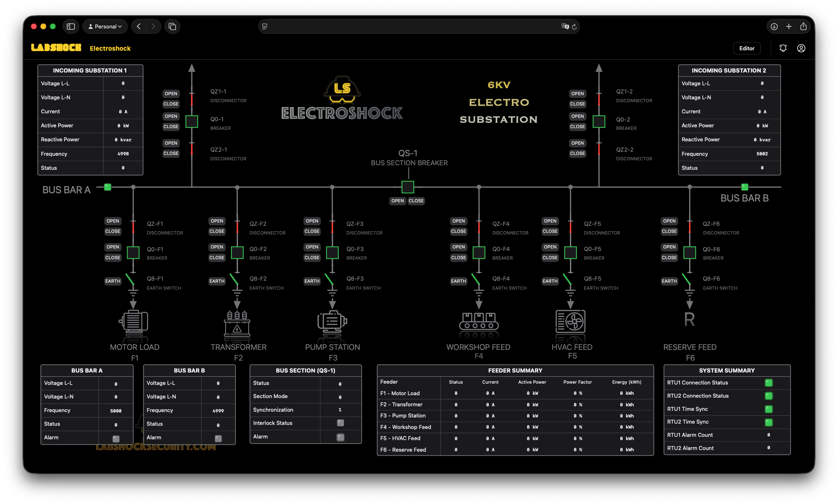Click the Workshop Feed F4 icon
This screenshot has width=838, height=504.
coord(479,321)
